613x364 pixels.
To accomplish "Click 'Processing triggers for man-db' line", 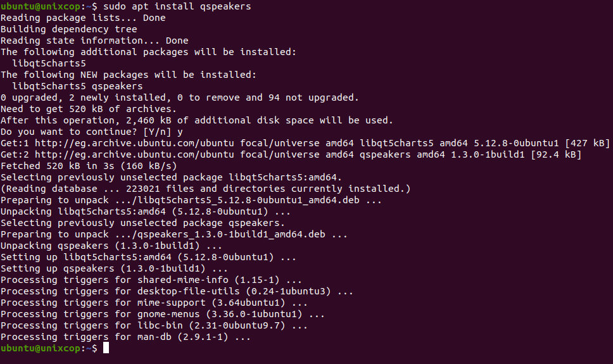I will coord(125,337).
